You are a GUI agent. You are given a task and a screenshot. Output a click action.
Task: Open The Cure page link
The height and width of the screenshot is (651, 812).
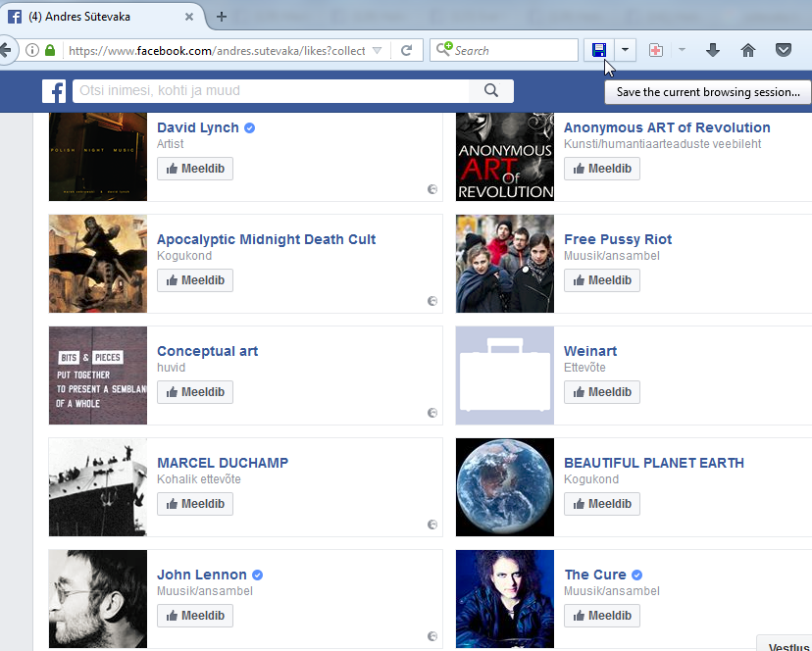click(595, 575)
